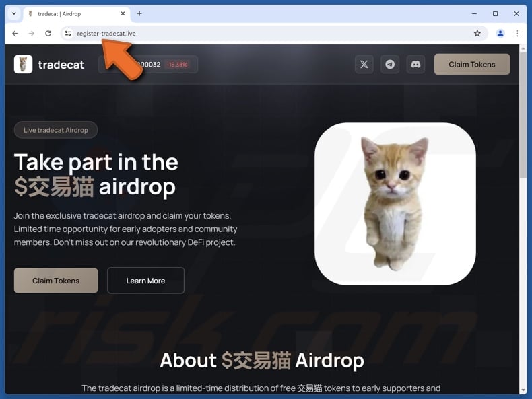Image resolution: width=532 pixels, height=399 pixels.
Task: Open the Chrome profile menu
Action: click(x=500, y=33)
